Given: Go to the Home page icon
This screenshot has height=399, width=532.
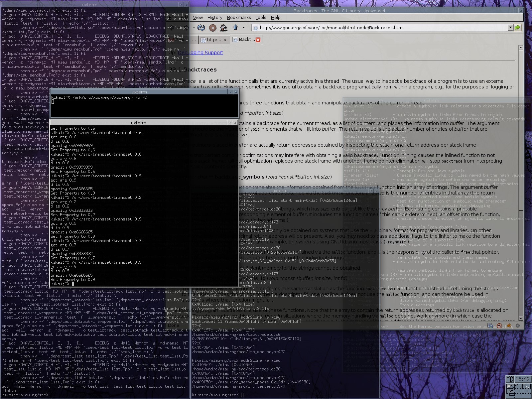Looking at the screenshot, I should pos(224,28).
